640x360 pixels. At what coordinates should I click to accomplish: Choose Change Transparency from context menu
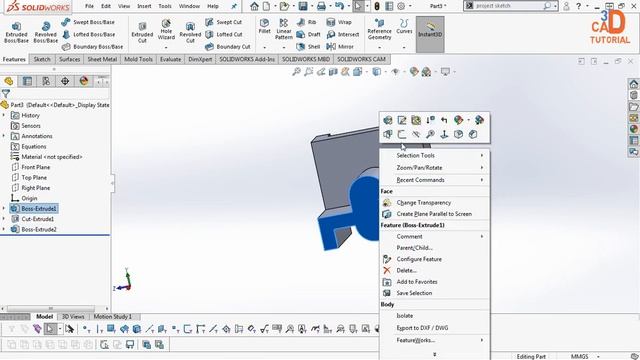434,202
